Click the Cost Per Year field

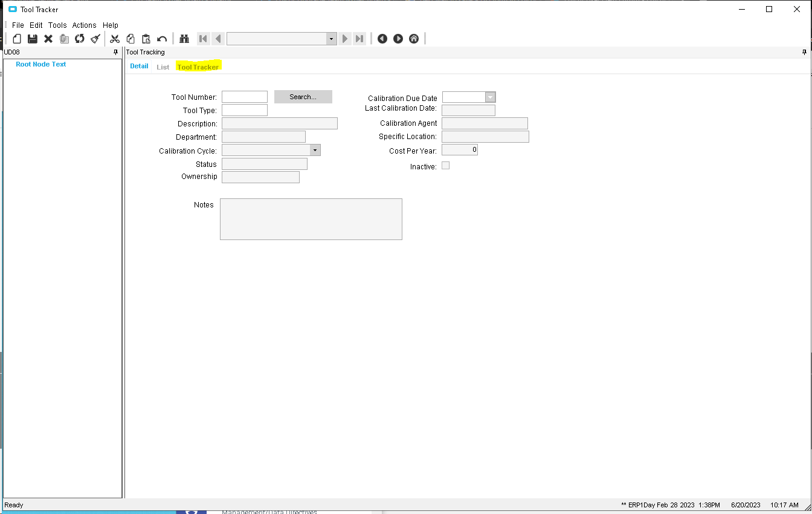tap(460, 149)
